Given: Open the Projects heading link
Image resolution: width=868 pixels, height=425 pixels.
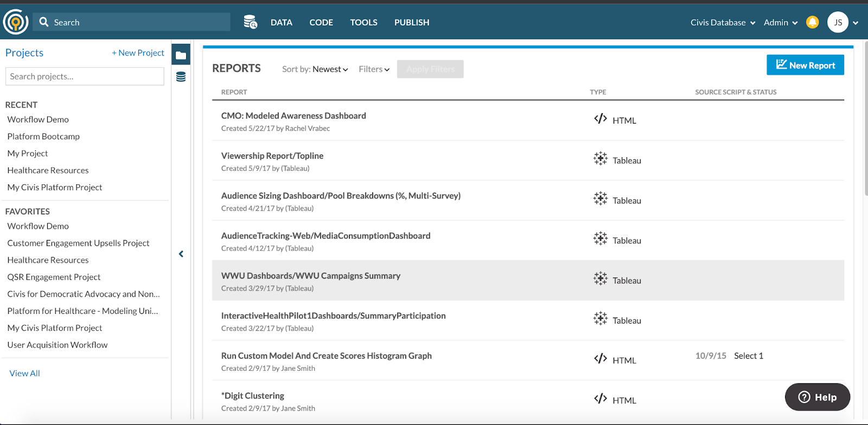Looking at the screenshot, I should pos(24,53).
